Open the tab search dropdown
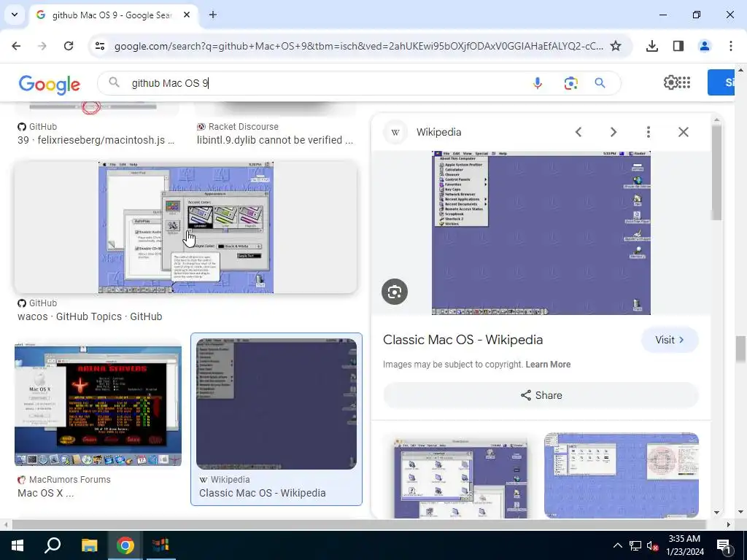The image size is (747, 560). (x=15, y=15)
